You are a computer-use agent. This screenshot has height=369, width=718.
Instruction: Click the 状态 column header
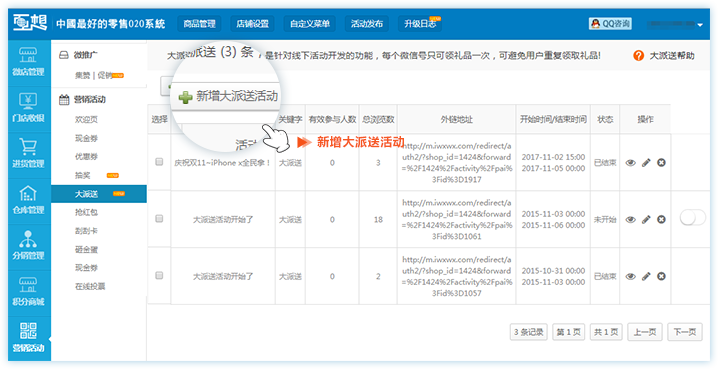pos(605,119)
